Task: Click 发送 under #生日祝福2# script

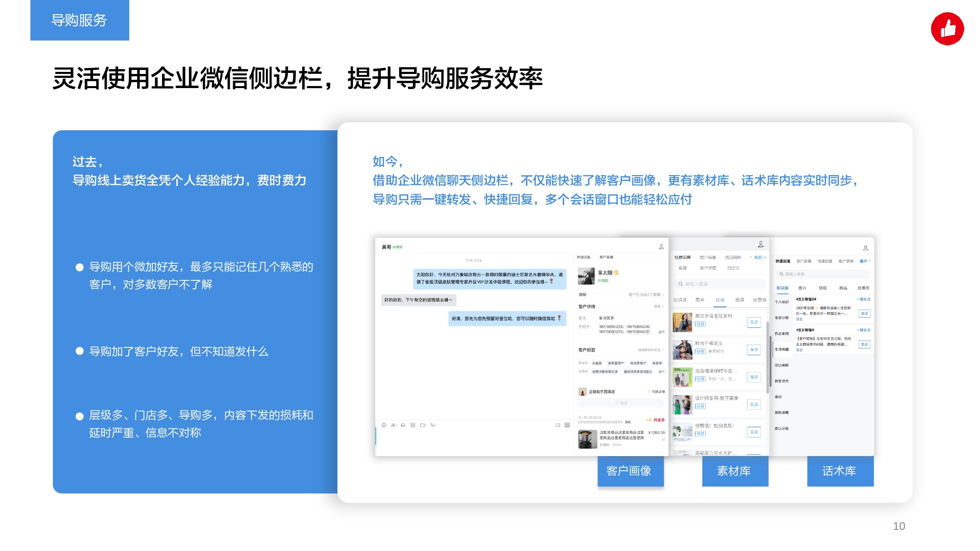Action: click(864, 313)
